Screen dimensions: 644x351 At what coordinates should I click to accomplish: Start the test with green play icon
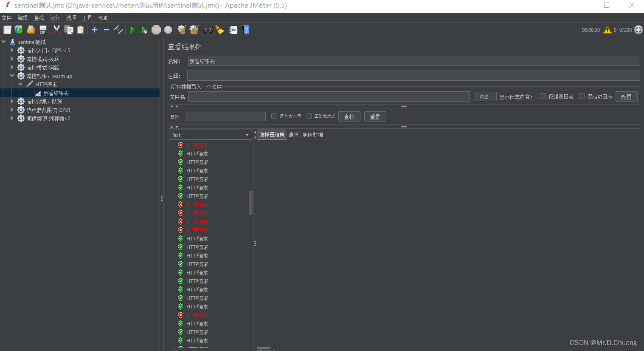click(132, 30)
